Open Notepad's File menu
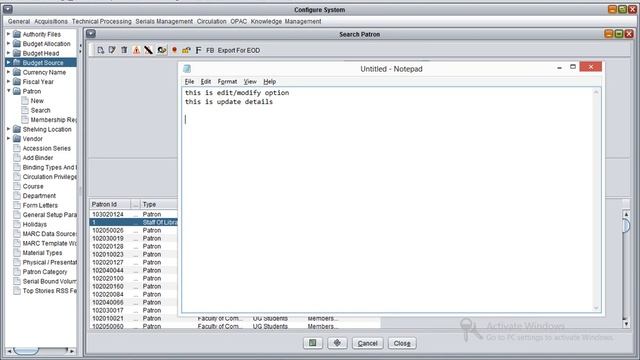This screenshot has width=640, height=360. click(189, 82)
